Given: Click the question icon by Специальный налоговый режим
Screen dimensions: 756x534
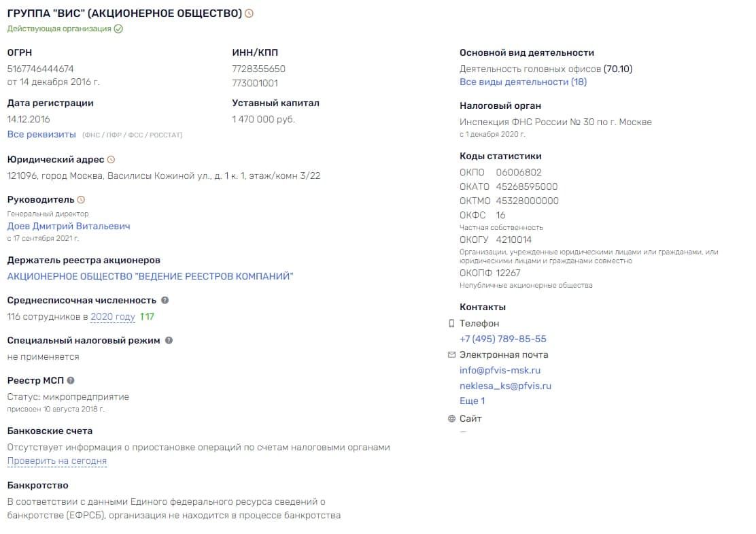Looking at the screenshot, I should (x=169, y=341).
